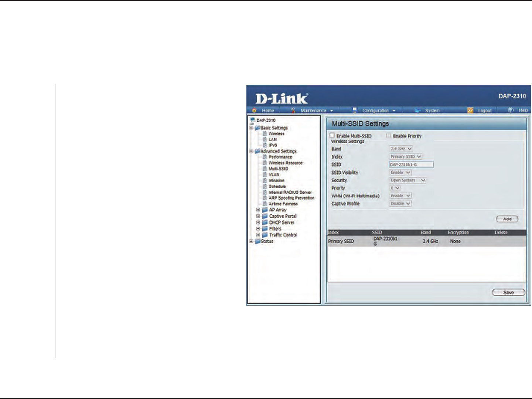Expand the Captive Portal tree node
The height and width of the screenshot is (399, 532).
tap(258, 216)
